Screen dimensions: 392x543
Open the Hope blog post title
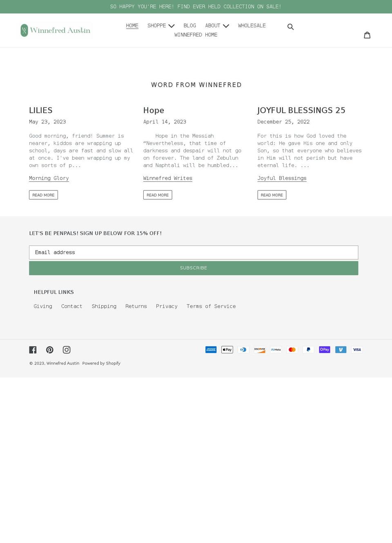154,110
